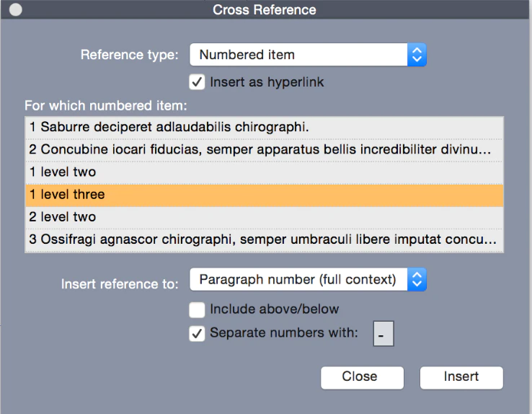
Task: Disable Separate numbers with checkbox
Action: tap(197, 333)
